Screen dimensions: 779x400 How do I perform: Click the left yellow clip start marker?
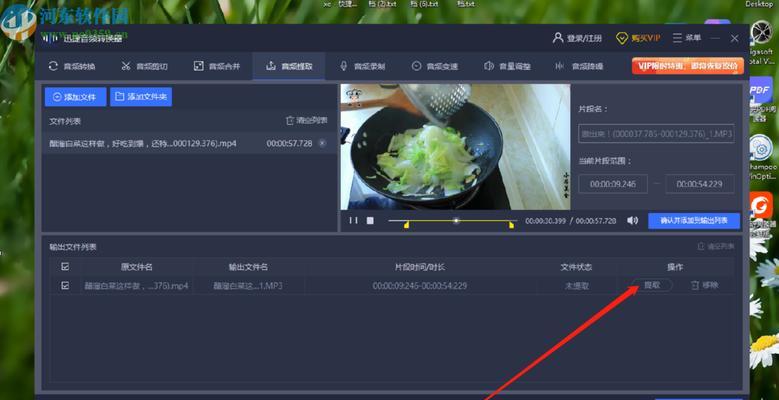pos(406,226)
